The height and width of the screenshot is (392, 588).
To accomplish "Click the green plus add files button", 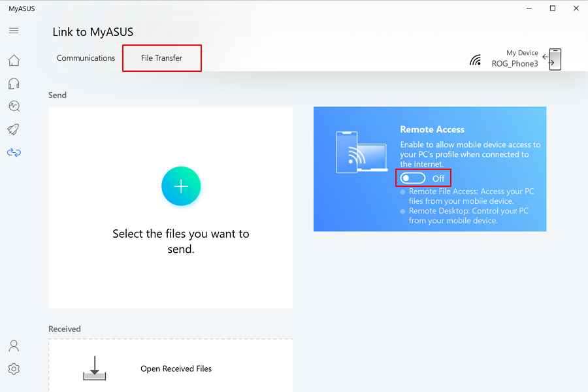I will coord(181,186).
